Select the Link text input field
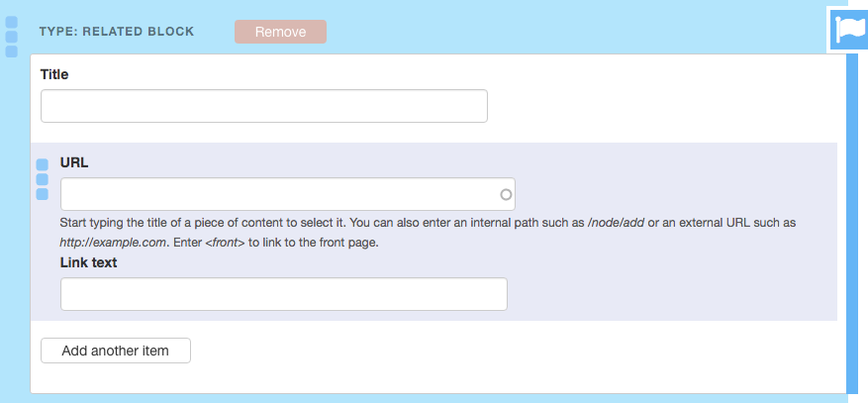Viewport: 868px width, 403px height. (283, 294)
